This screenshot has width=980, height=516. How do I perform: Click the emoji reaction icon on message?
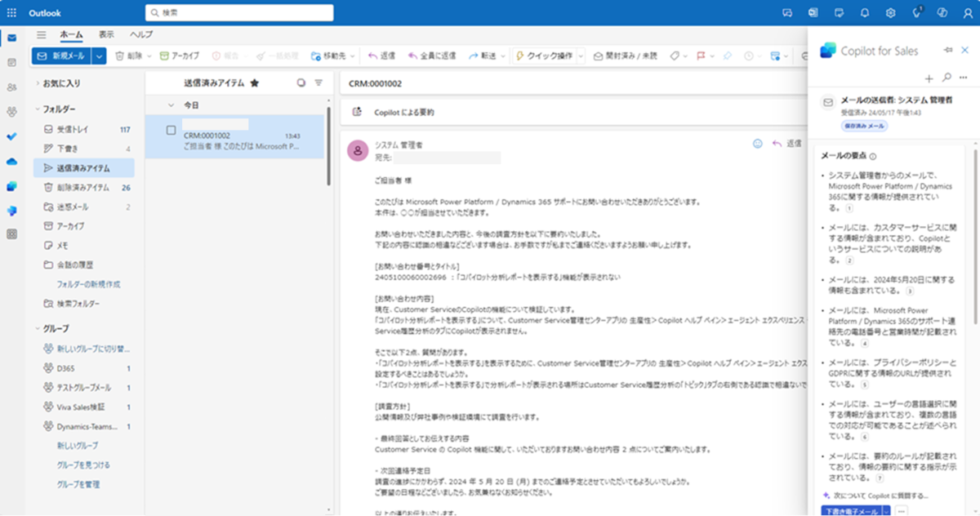(757, 143)
